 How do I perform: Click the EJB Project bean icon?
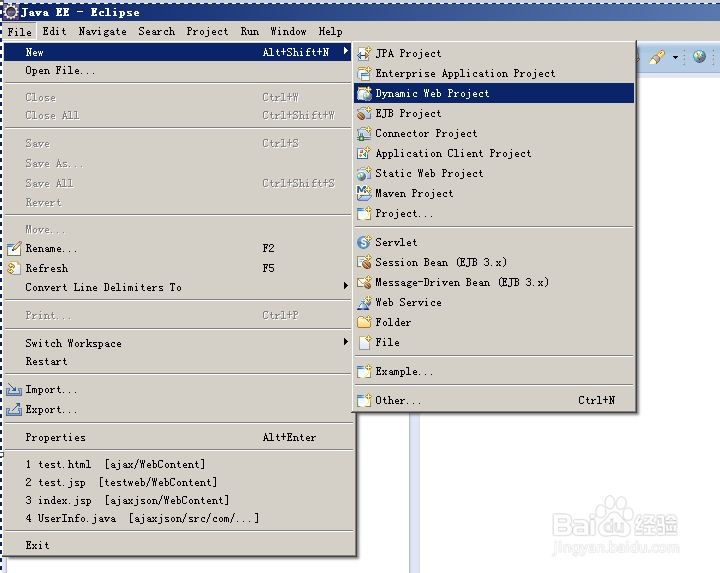(x=364, y=113)
